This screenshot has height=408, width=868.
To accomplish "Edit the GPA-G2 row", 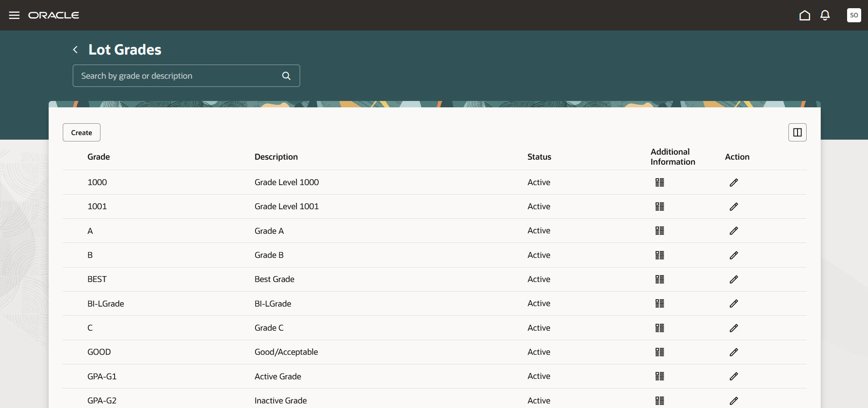I will coord(734,401).
